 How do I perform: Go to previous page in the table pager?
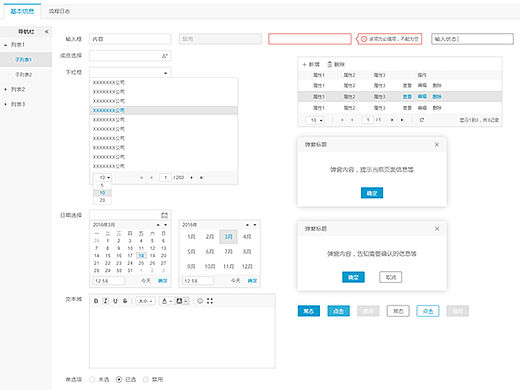(352, 120)
